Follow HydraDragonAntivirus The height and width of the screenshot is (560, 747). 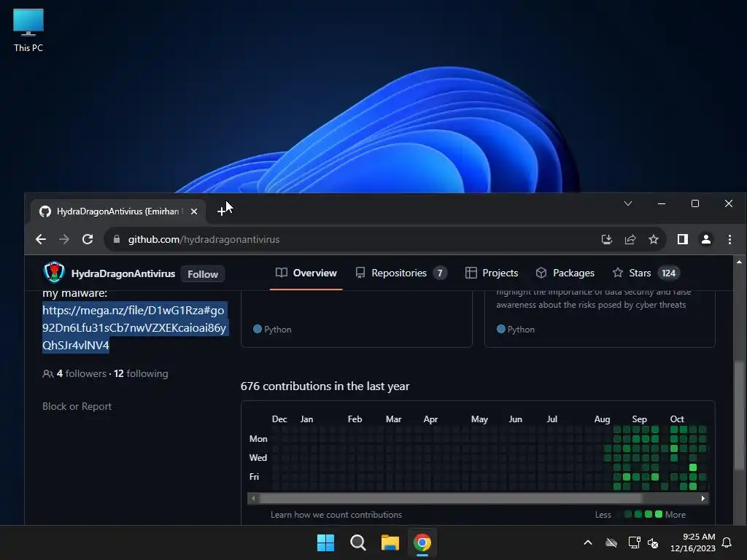click(203, 274)
